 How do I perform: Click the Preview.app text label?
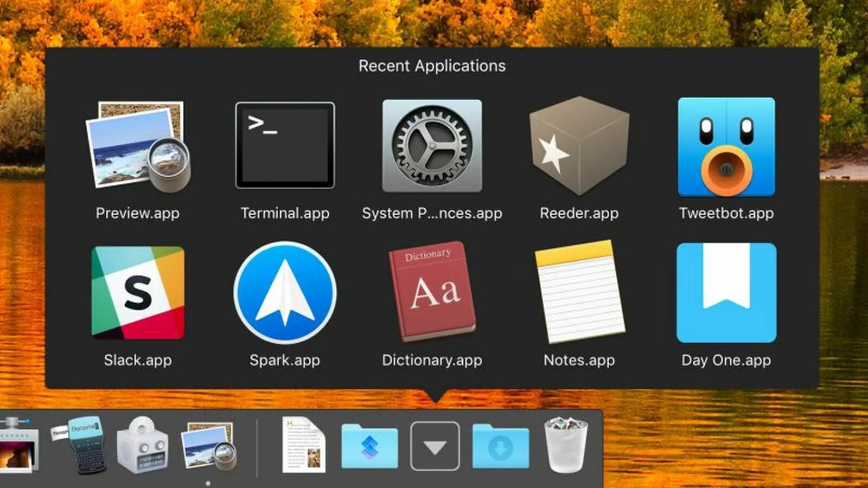point(138,213)
